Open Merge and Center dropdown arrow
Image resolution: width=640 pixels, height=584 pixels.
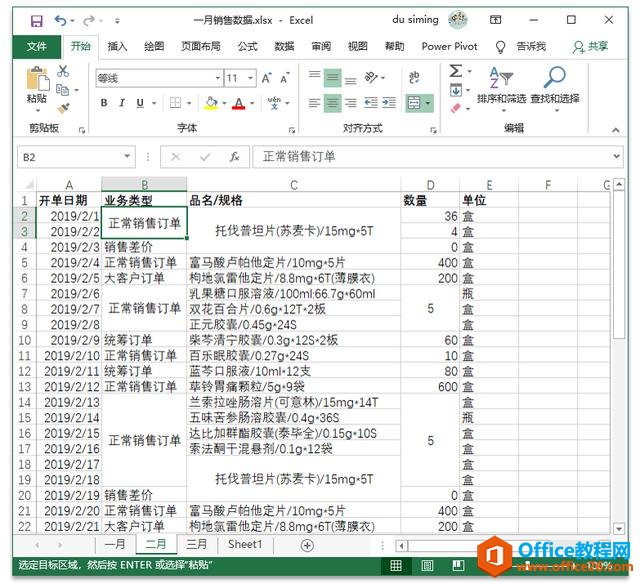(428, 103)
